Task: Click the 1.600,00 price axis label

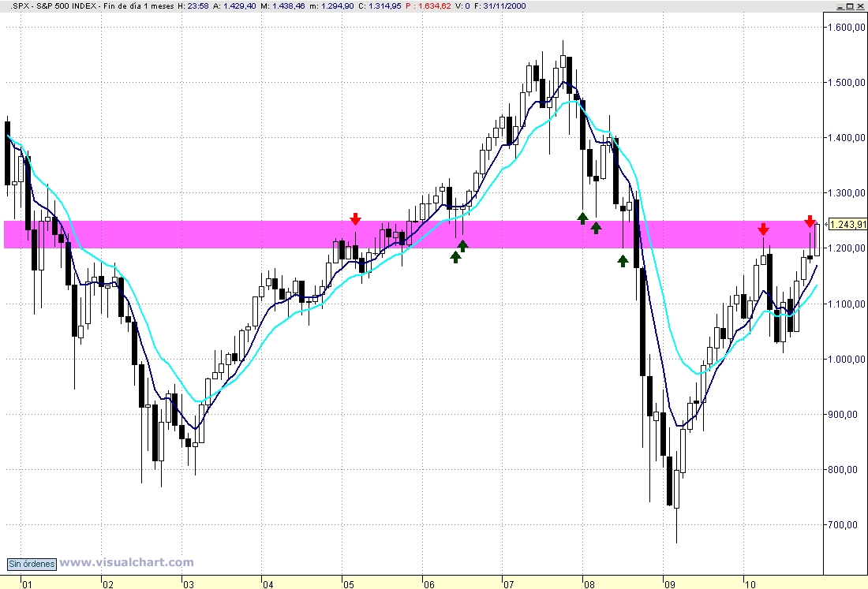Action: (x=847, y=27)
